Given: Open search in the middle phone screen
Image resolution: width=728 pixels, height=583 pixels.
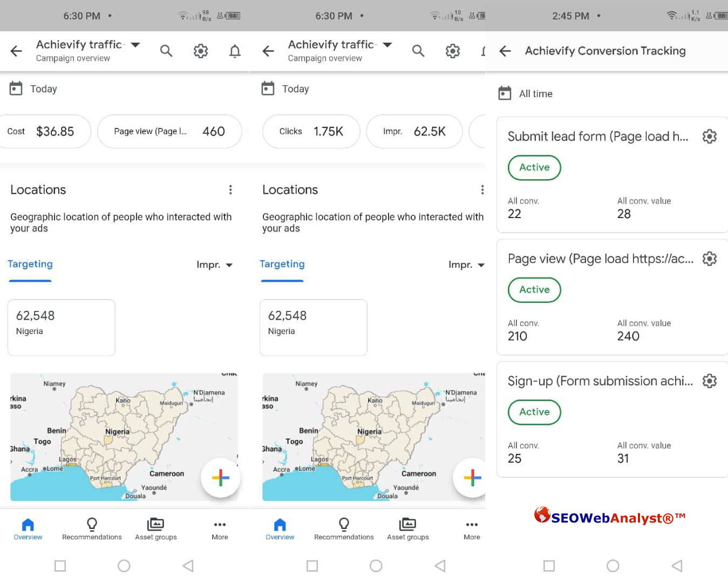Looking at the screenshot, I should click(x=418, y=51).
